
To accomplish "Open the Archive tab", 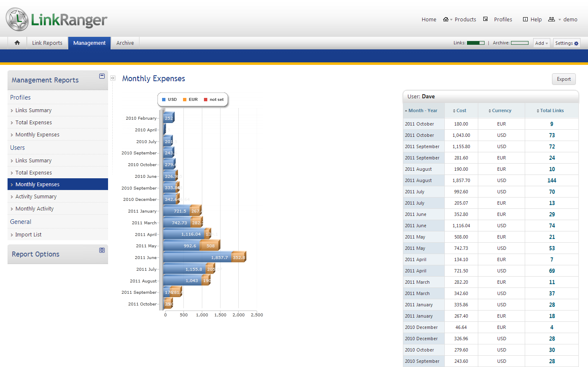I will click(125, 43).
